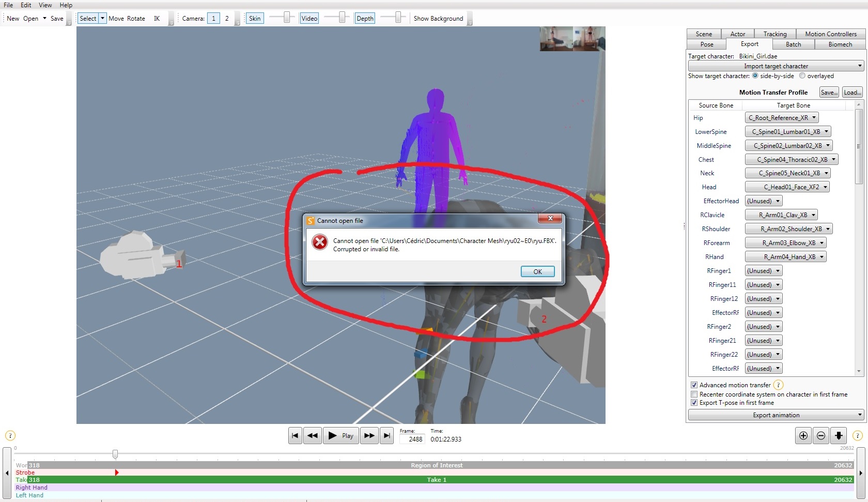Enable Recenter coordinate system checkbox

694,394
